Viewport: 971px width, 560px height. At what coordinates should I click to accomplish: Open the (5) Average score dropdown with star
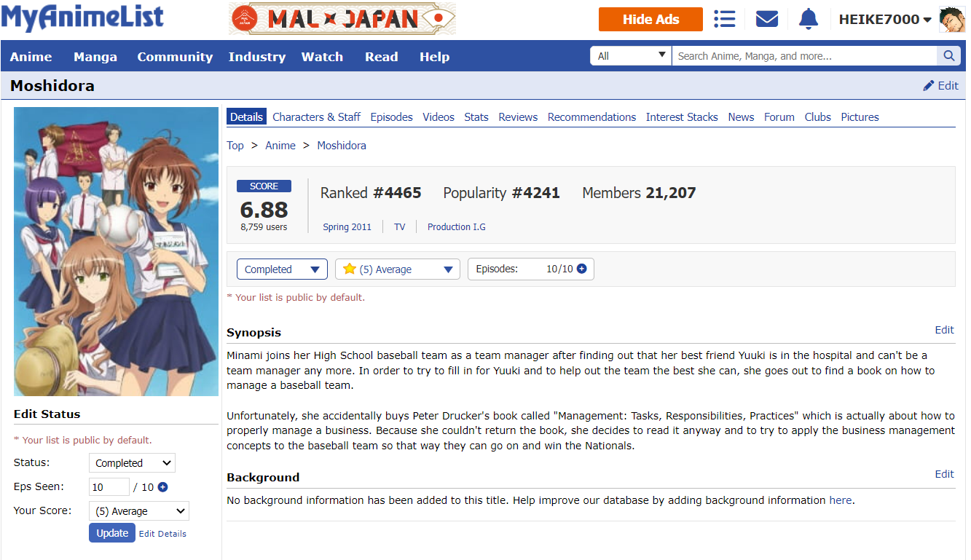pos(398,269)
